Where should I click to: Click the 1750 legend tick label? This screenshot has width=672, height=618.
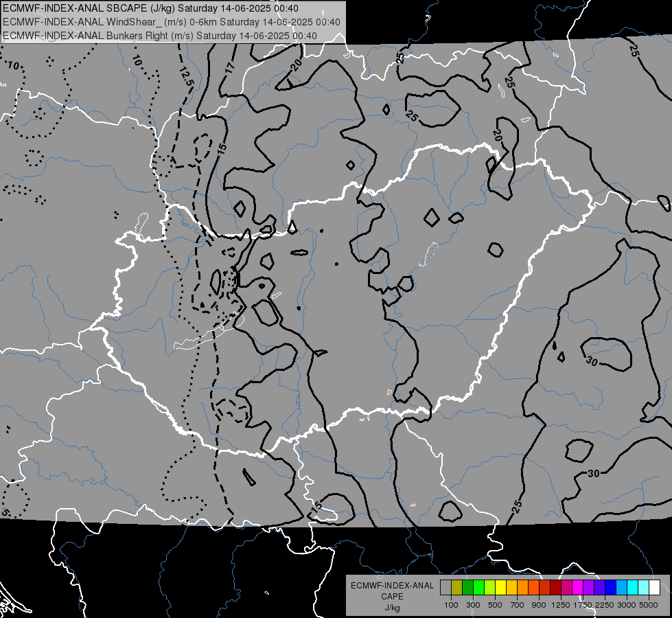click(x=583, y=605)
